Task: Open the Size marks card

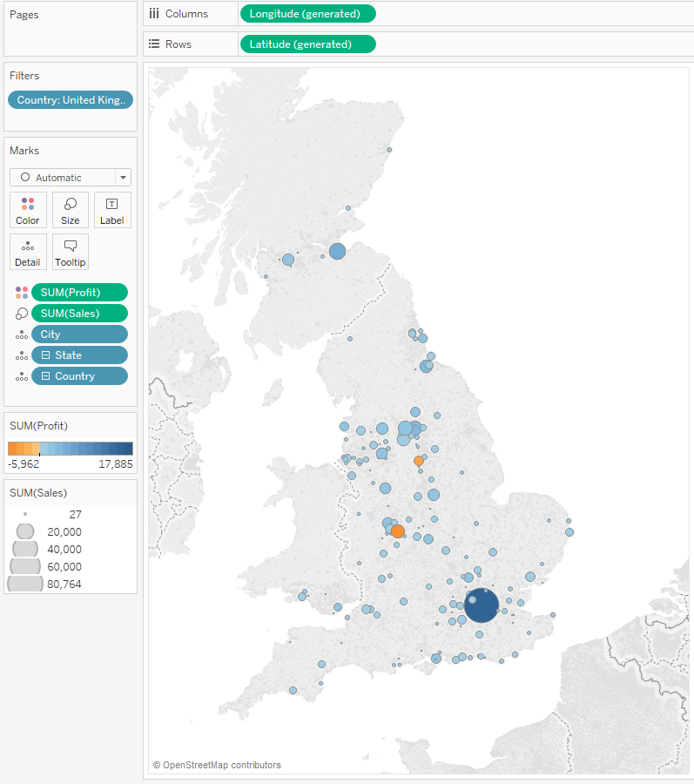Action: [71, 210]
